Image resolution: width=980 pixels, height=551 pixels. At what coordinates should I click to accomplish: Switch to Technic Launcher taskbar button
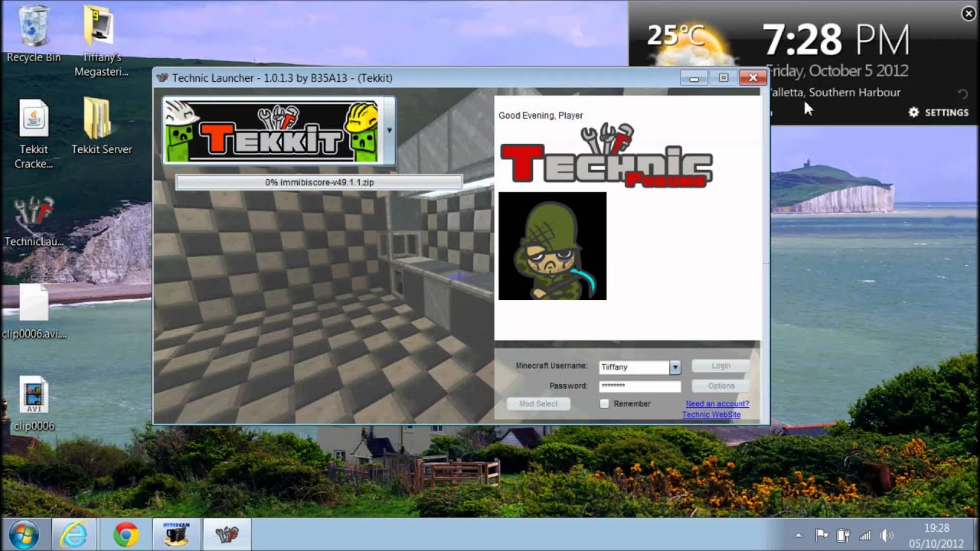[x=227, y=534]
